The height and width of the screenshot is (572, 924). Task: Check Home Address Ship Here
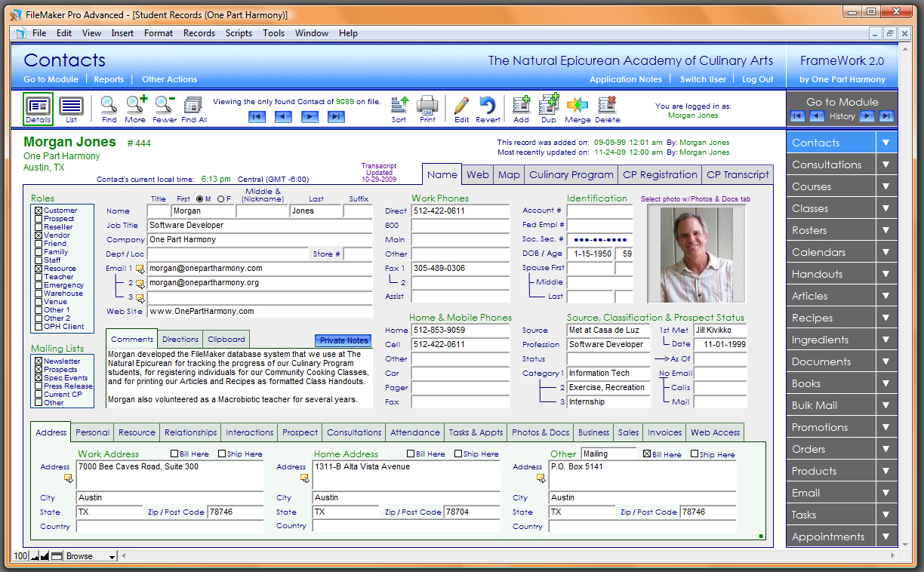458,454
